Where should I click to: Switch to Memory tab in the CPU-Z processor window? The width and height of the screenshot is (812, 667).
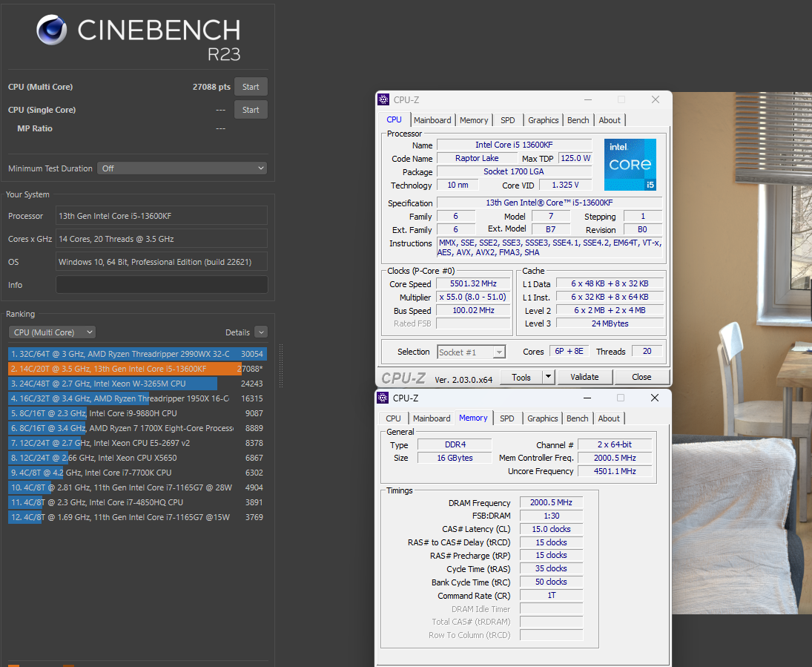pyautogui.click(x=474, y=120)
